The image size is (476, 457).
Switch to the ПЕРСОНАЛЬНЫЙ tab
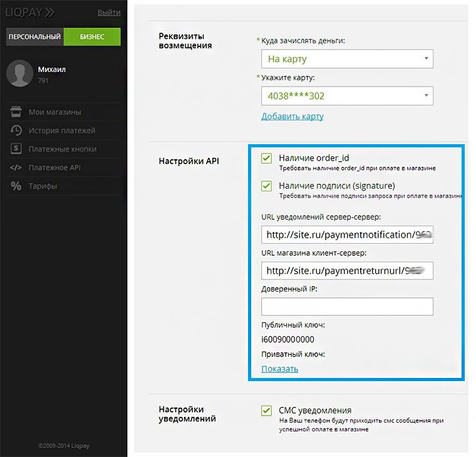point(34,37)
